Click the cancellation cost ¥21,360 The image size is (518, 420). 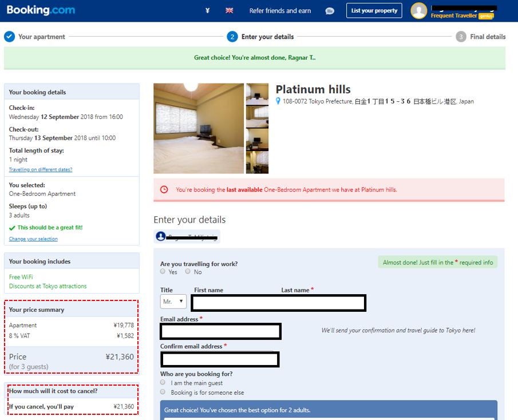[124, 406]
